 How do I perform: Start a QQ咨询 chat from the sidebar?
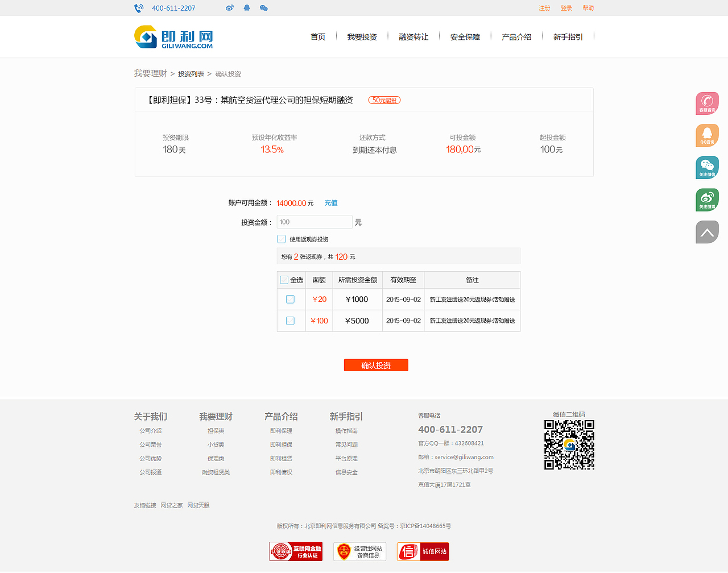(x=707, y=135)
